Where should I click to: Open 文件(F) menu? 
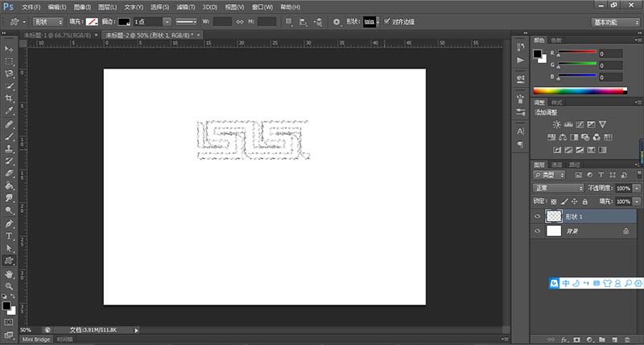pyautogui.click(x=31, y=7)
